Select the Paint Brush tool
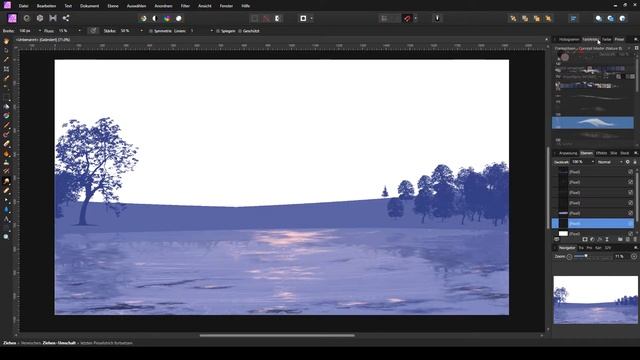The height and width of the screenshot is (360, 640). coord(6,125)
